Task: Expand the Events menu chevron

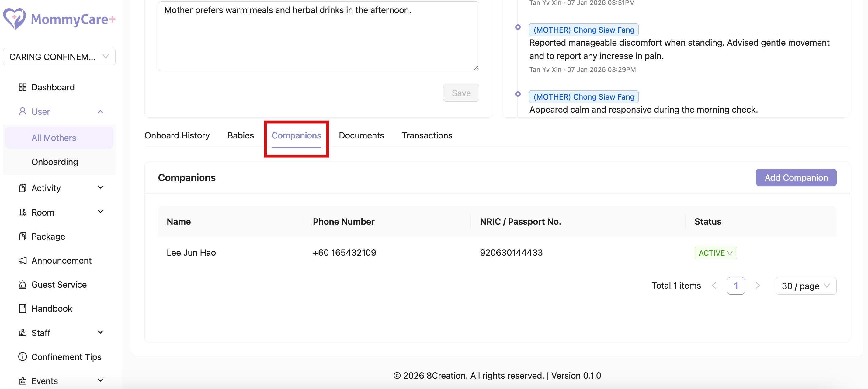Action: pyautogui.click(x=100, y=380)
